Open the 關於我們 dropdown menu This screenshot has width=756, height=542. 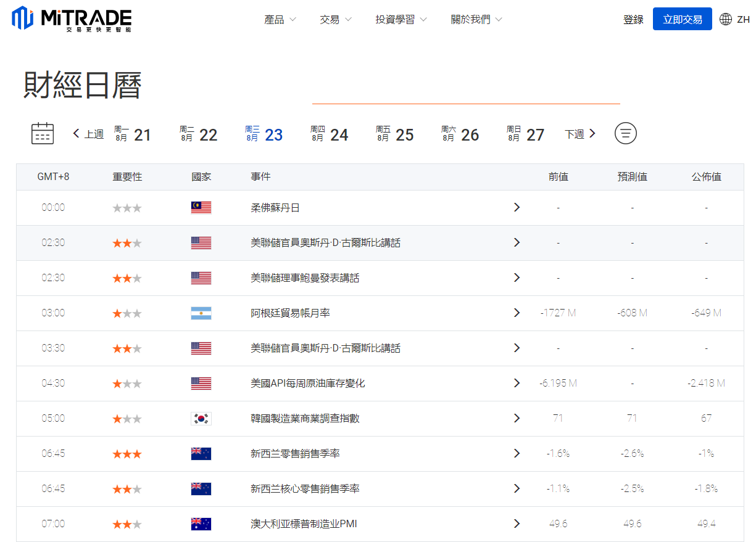pyautogui.click(x=476, y=20)
